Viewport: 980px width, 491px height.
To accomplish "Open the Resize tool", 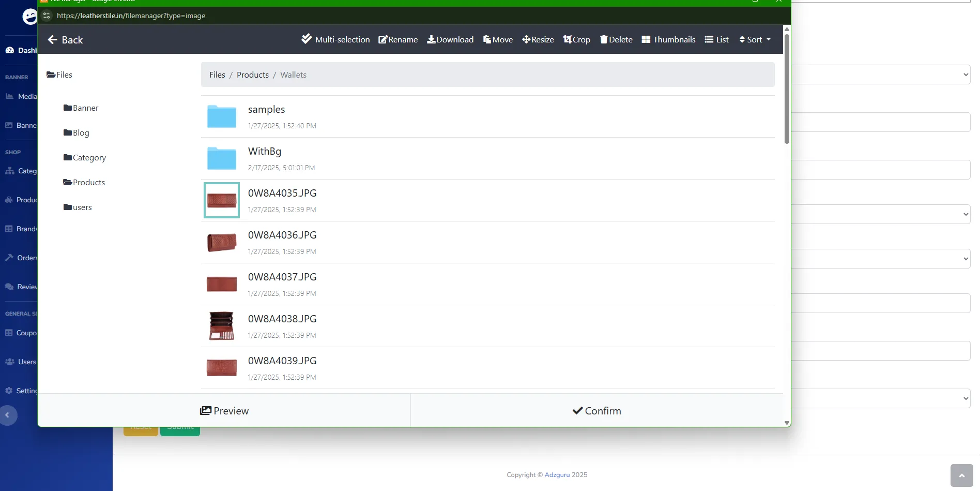I will (x=538, y=39).
